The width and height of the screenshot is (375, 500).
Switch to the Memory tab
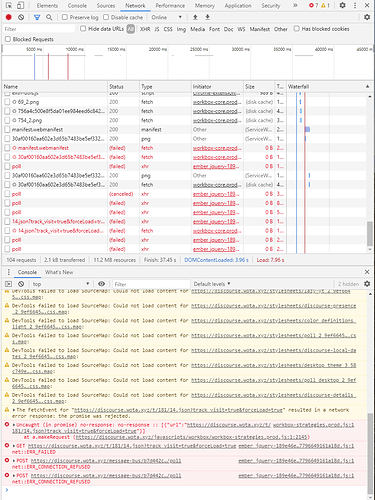tap(205, 6)
